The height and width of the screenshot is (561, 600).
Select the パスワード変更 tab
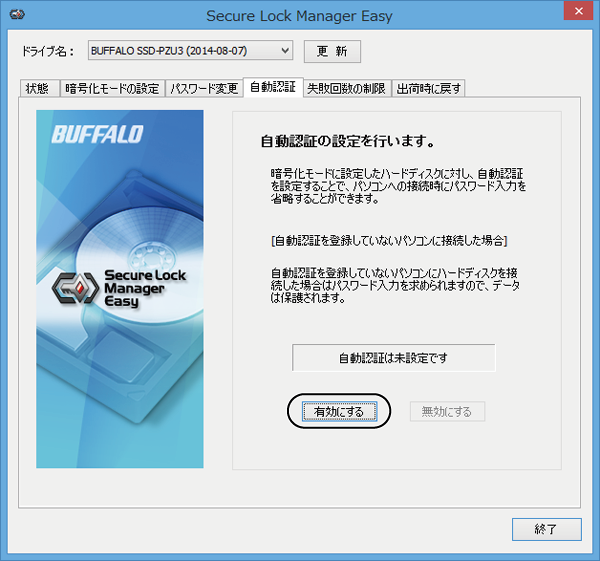[204, 89]
